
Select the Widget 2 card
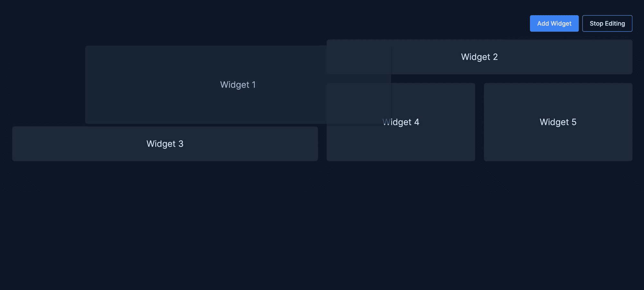pos(479,57)
